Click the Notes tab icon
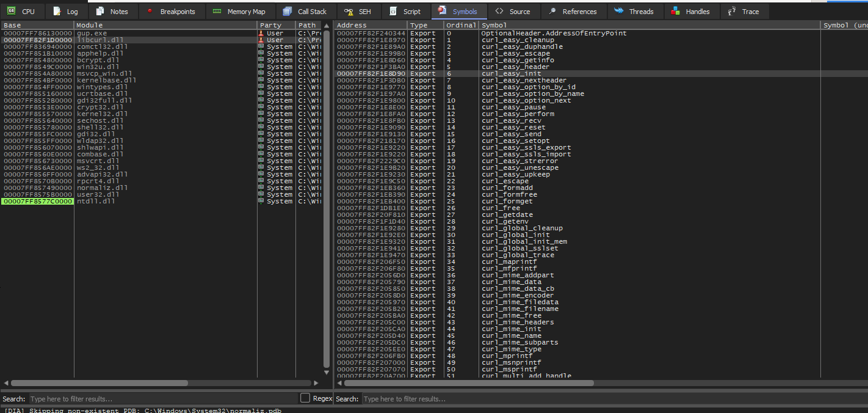868x413 pixels. (100, 11)
